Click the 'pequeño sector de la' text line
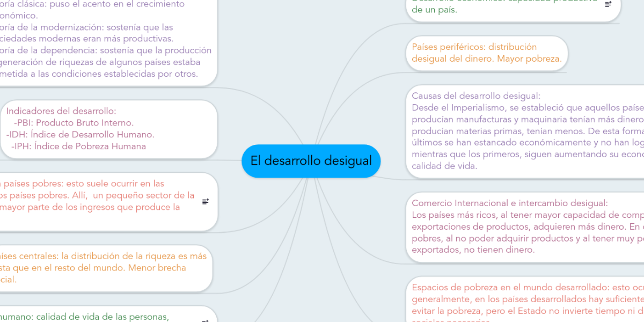644x322 pixels. point(97,195)
